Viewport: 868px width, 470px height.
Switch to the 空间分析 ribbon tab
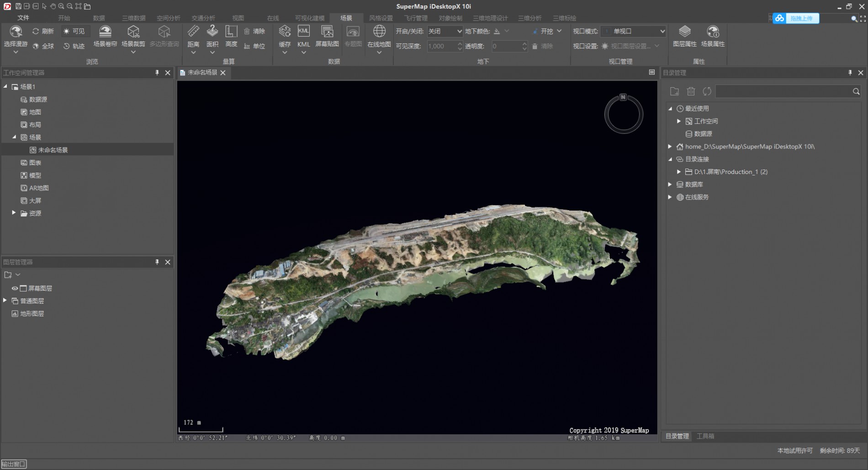coord(169,18)
